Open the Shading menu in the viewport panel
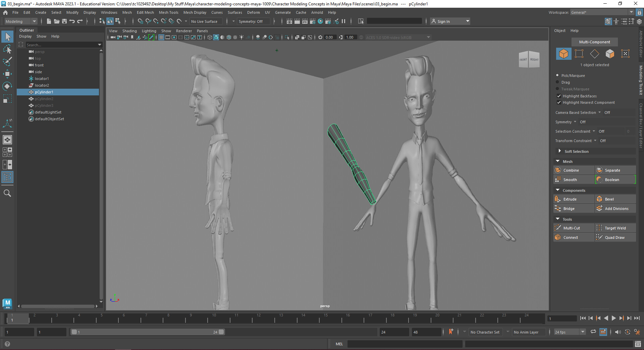The width and height of the screenshot is (644, 350). (129, 31)
